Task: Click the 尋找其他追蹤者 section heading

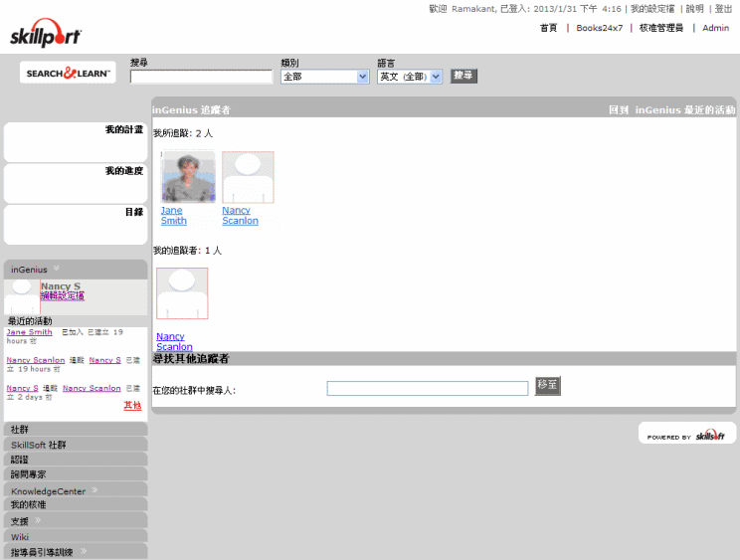Action: point(191,358)
